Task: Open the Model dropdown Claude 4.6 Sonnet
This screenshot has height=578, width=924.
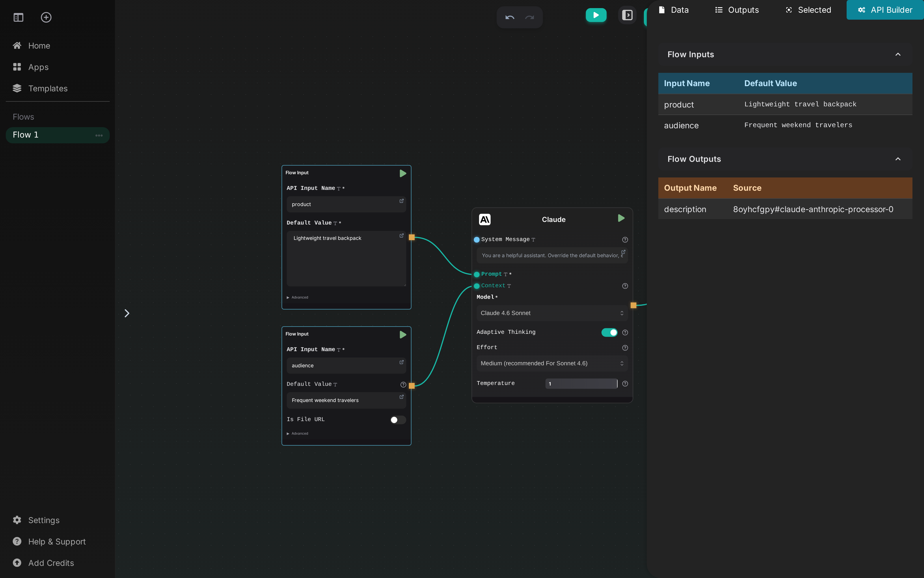Action: pyautogui.click(x=552, y=313)
